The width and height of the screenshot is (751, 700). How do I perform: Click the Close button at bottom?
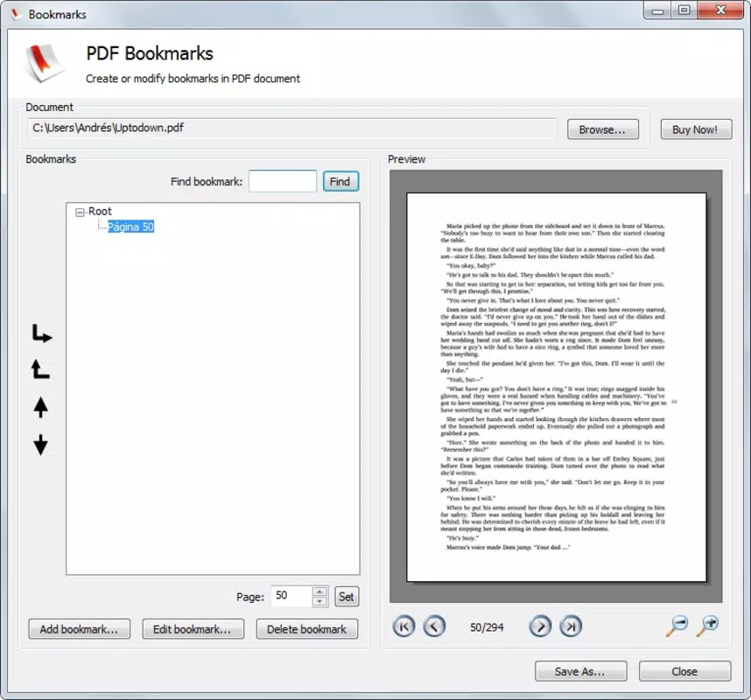coord(684,671)
